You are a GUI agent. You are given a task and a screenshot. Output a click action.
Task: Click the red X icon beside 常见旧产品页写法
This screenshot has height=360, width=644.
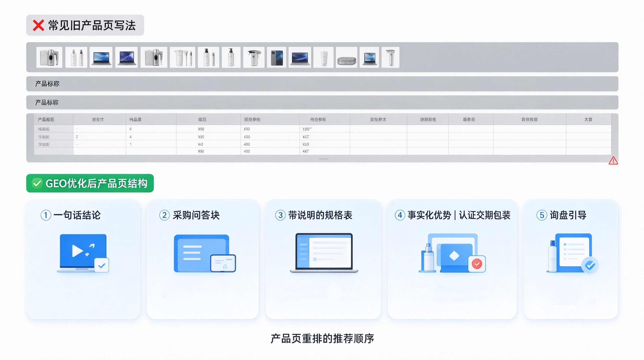[x=38, y=25]
